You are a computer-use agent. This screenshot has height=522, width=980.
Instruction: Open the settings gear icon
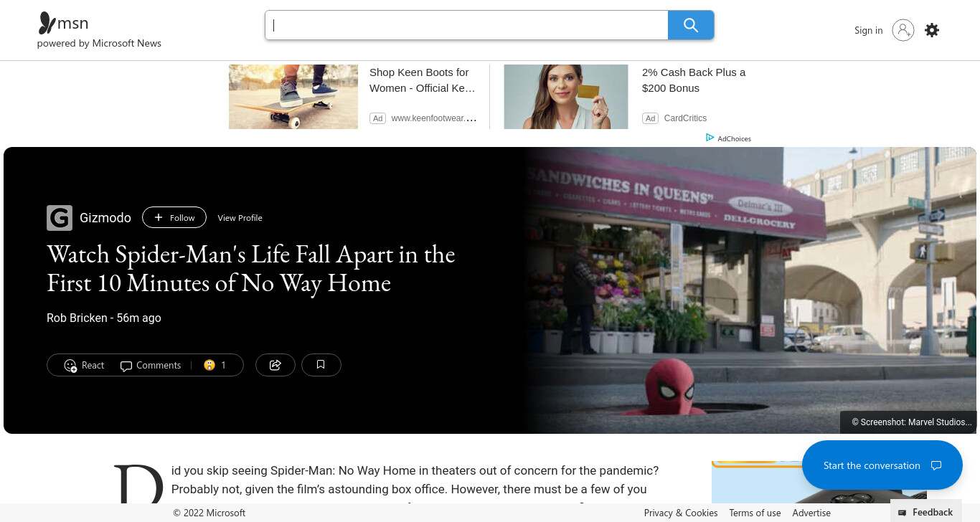click(932, 30)
